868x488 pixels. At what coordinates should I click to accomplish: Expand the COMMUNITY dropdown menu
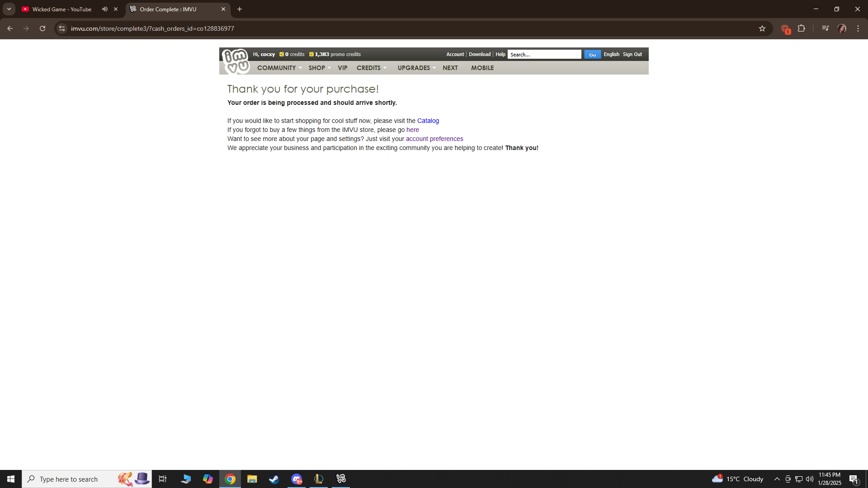279,68
